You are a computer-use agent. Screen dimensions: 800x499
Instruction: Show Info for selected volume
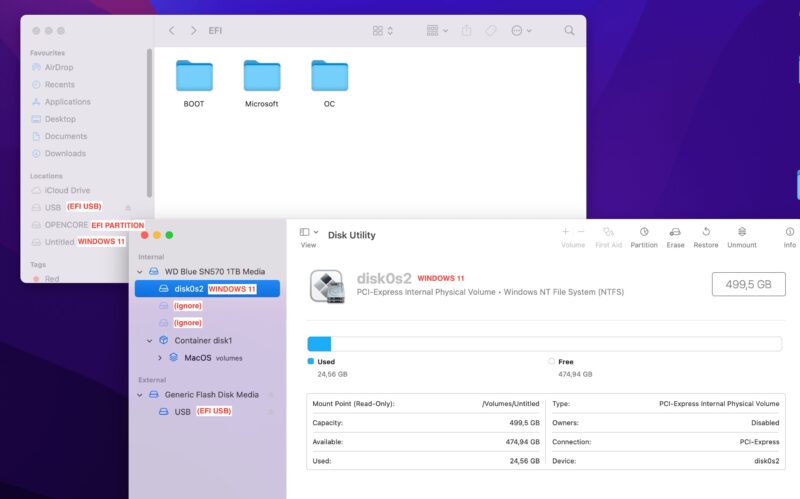pos(789,238)
